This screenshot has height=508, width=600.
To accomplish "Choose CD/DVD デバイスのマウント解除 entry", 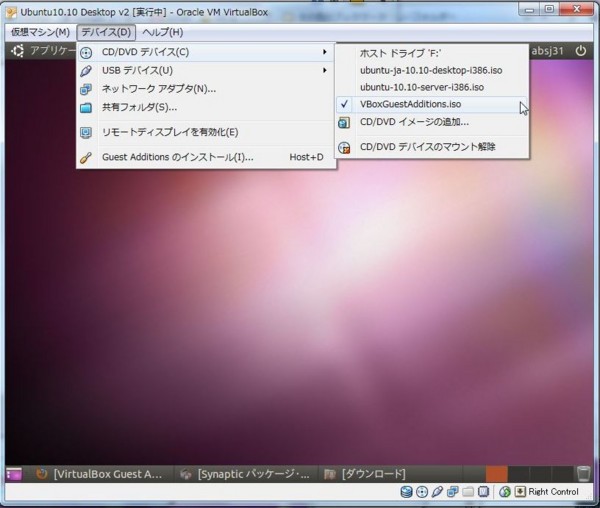I will (x=432, y=147).
